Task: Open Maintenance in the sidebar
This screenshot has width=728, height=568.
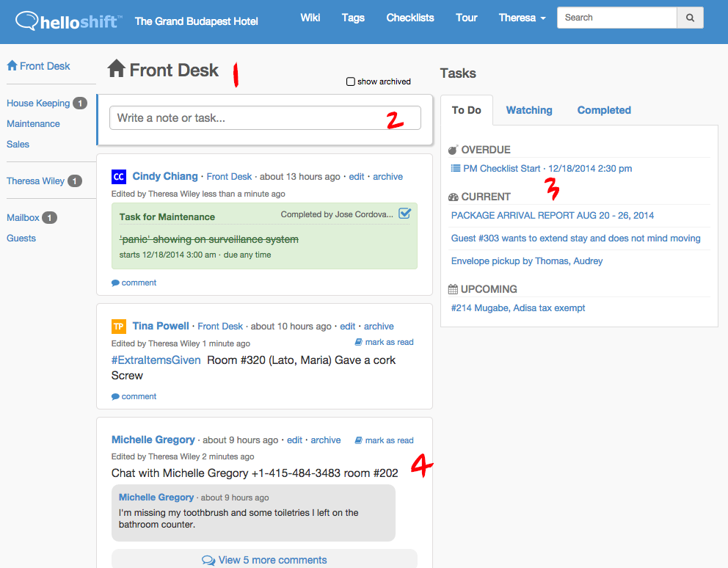Action: click(x=33, y=123)
